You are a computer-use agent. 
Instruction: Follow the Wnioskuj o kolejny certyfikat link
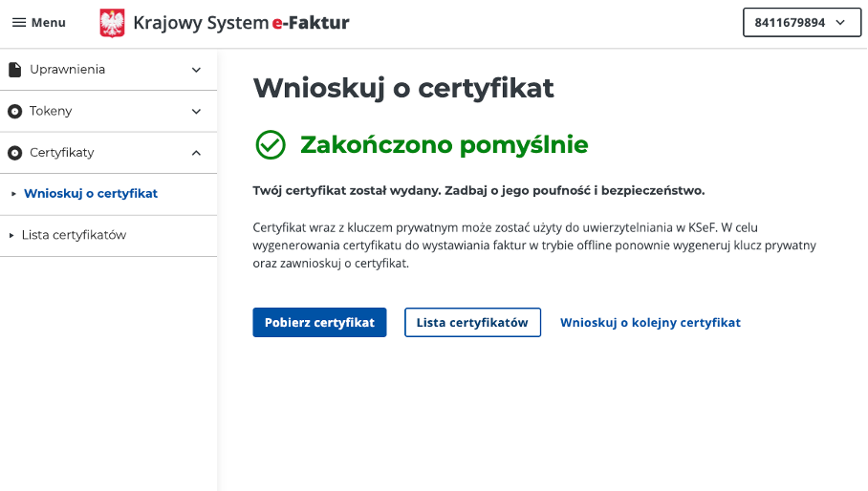[650, 323]
